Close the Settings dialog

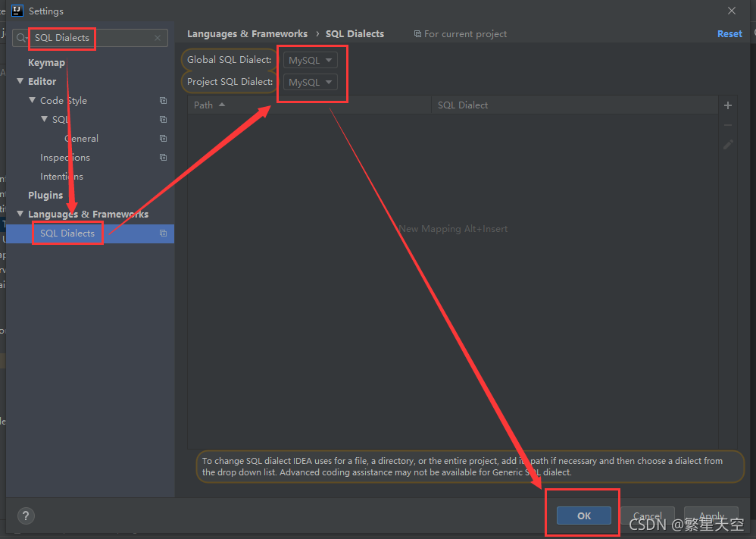coord(732,11)
